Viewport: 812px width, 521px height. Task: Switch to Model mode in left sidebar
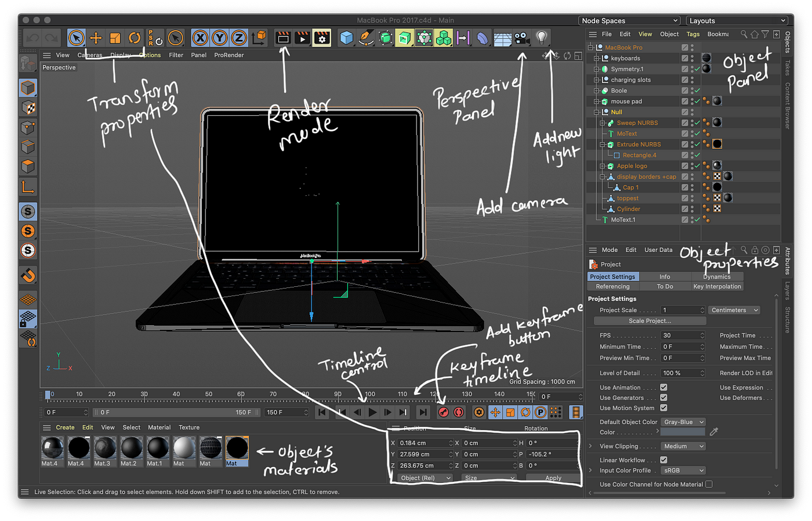coord(28,88)
